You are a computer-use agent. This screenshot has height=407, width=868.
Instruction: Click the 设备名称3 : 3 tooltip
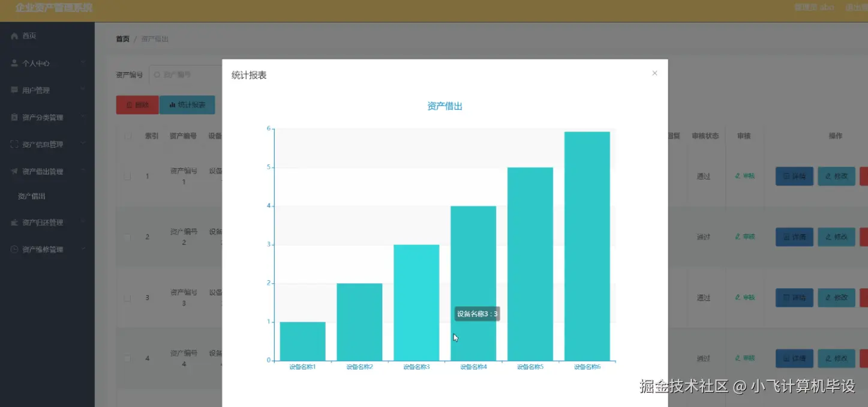pyautogui.click(x=477, y=314)
